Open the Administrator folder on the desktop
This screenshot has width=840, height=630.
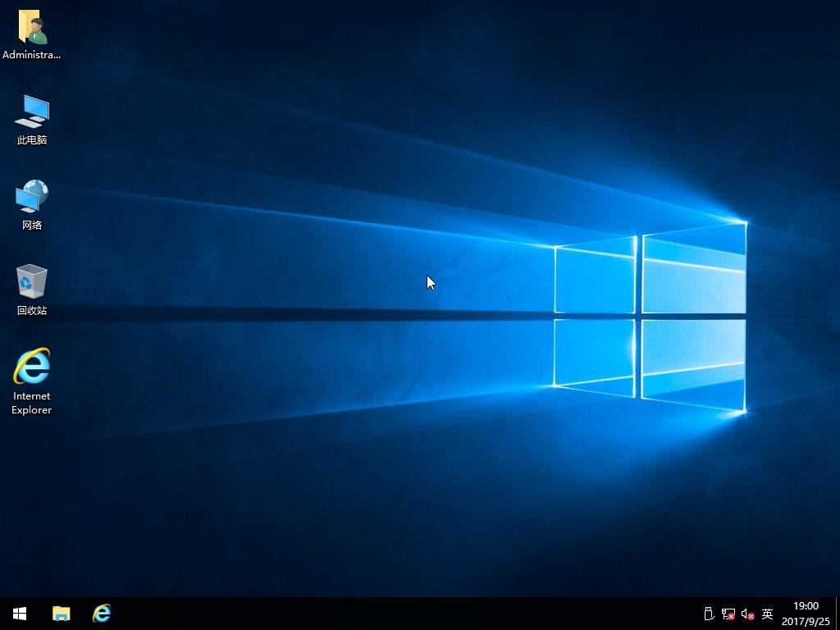31,29
